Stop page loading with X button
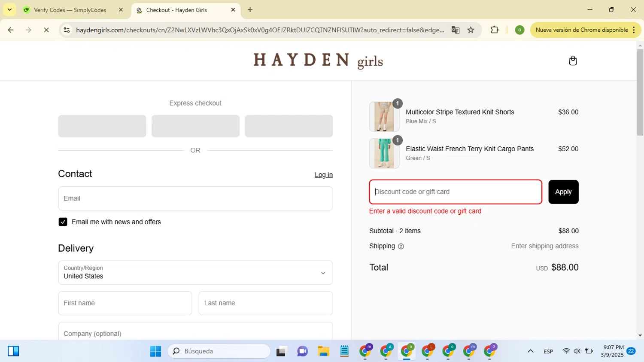 point(46,30)
